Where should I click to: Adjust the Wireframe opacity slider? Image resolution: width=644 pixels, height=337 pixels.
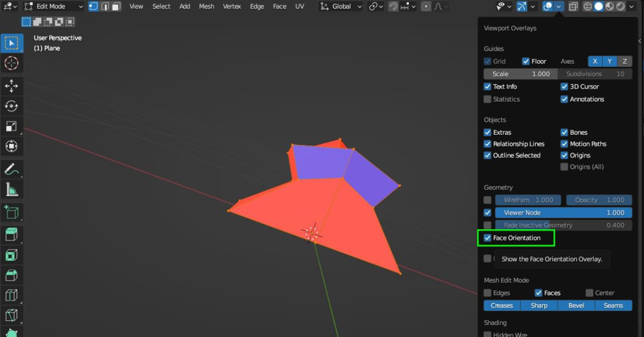coord(528,200)
